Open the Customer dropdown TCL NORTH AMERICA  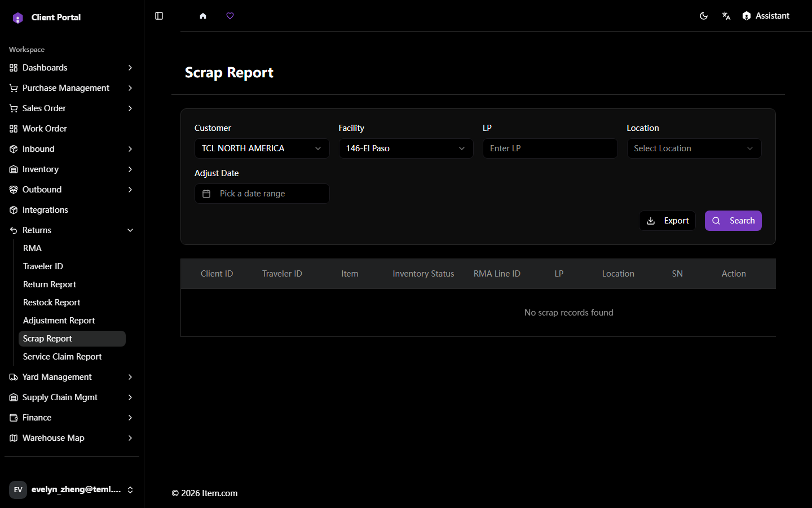262,148
